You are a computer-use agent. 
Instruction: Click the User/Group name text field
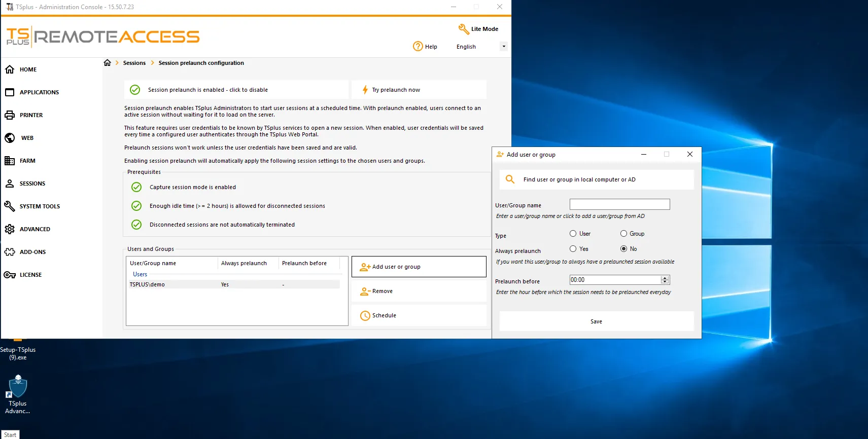point(619,204)
